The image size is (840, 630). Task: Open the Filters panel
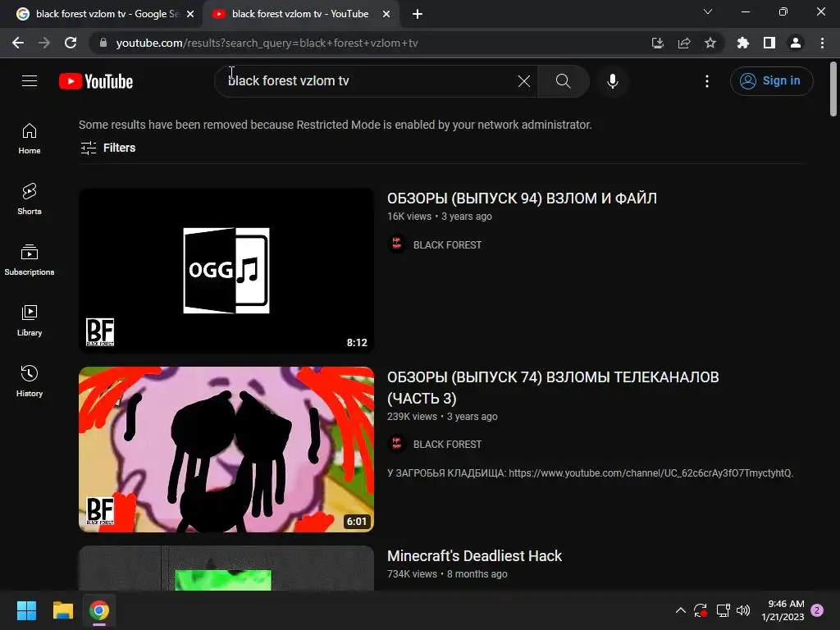pos(107,148)
